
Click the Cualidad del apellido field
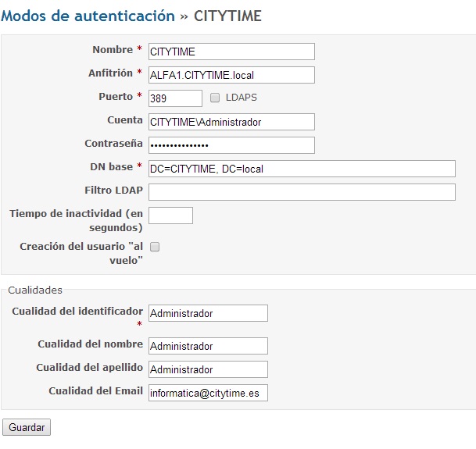pos(208,369)
